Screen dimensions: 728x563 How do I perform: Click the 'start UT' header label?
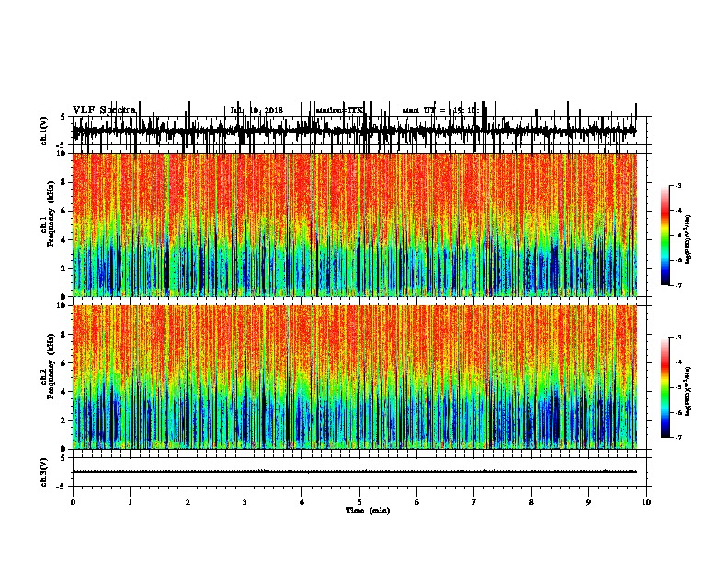pyautogui.click(x=424, y=110)
